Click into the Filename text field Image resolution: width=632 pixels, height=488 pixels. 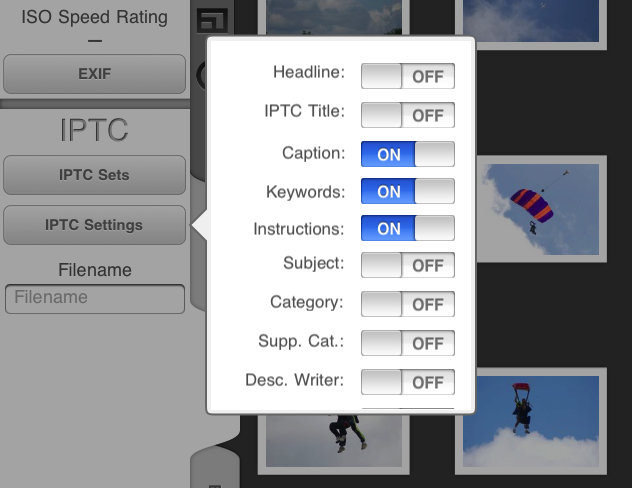(94, 298)
